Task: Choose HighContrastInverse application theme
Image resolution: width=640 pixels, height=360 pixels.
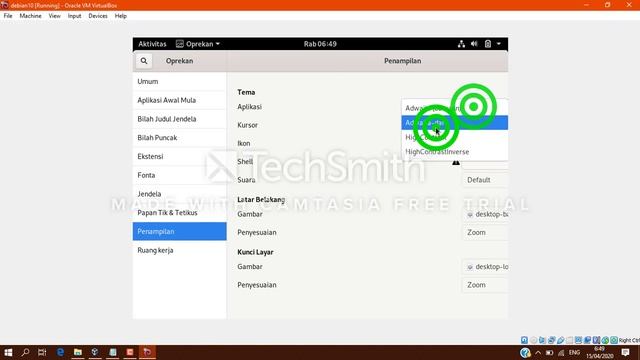Action: click(x=455, y=152)
